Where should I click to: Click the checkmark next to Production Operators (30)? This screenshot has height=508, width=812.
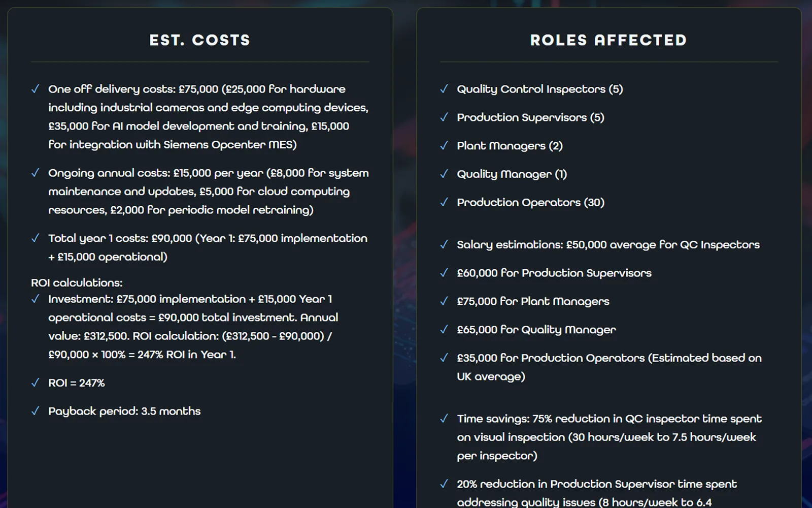[x=444, y=203]
